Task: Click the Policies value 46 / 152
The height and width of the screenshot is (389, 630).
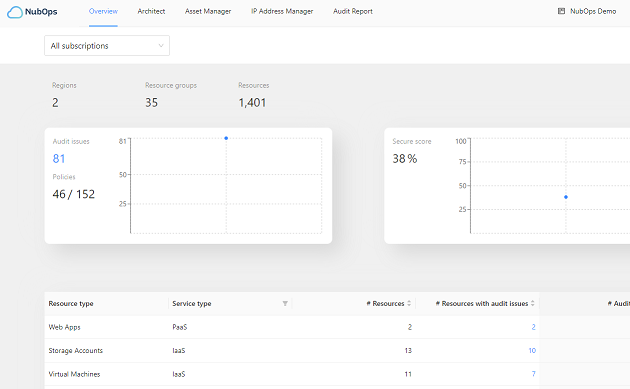Action: click(74, 194)
